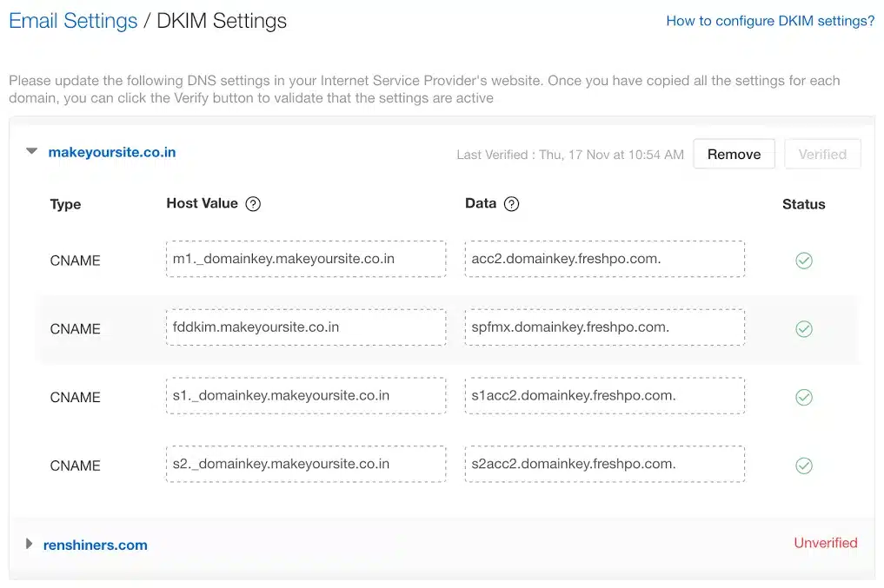Remove the makeyoursite.co.in domain
This screenshot has height=588, width=884.
click(x=734, y=154)
